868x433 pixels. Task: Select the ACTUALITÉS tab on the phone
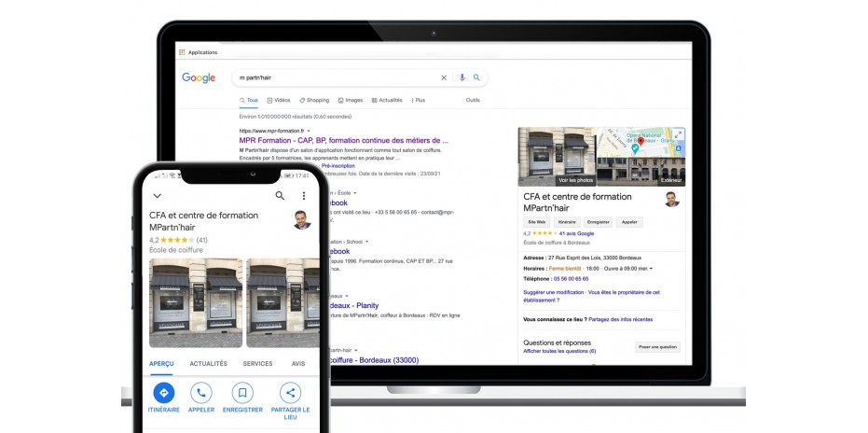click(209, 364)
